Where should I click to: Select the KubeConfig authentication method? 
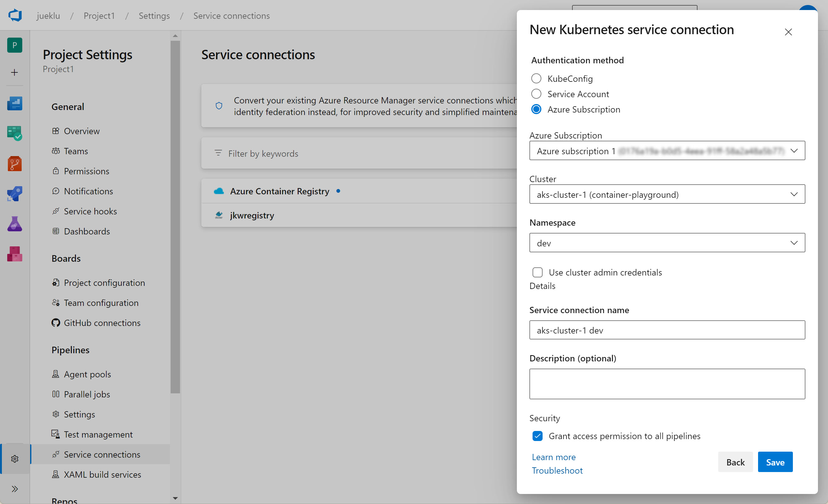536,78
